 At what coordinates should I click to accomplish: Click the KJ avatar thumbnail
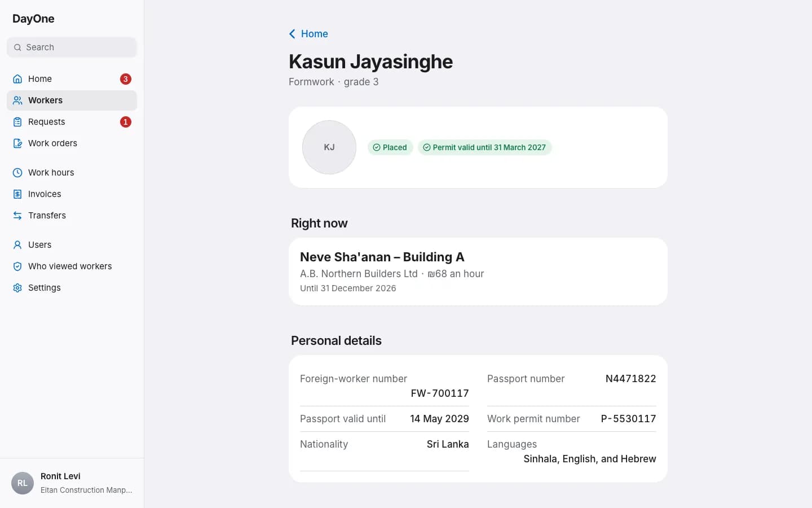(x=329, y=147)
